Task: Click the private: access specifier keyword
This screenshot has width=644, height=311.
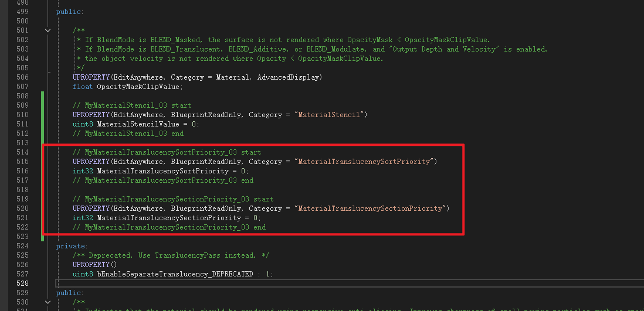Action: pos(72,246)
